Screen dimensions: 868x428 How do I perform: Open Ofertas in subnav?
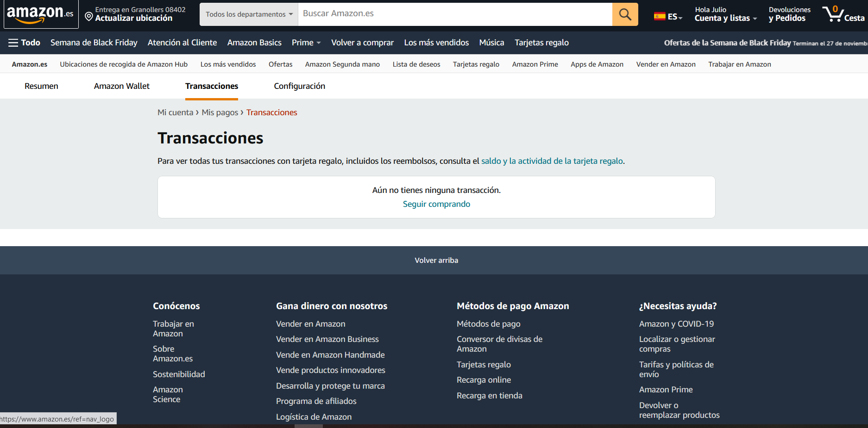pos(280,64)
